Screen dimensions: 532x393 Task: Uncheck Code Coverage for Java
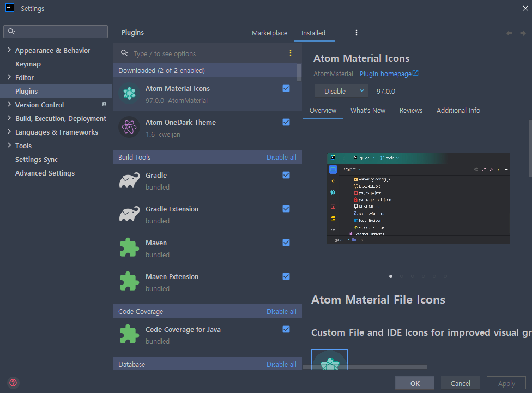pyautogui.click(x=286, y=329)
